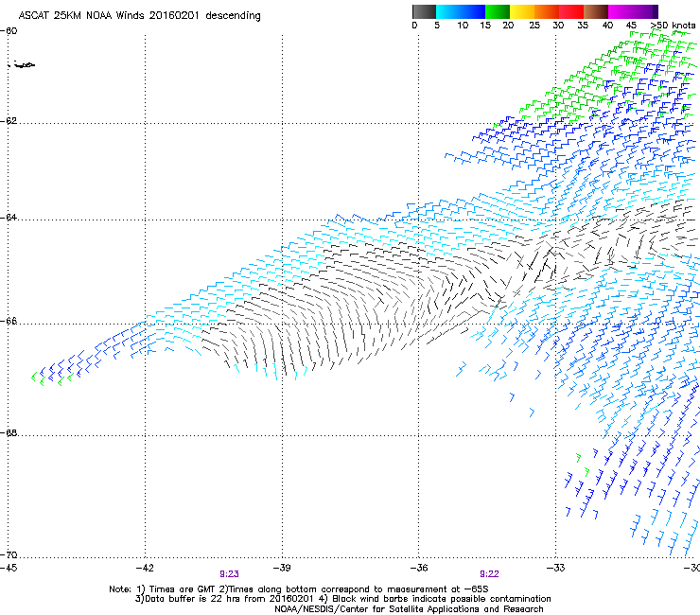This screenshot has width=700, height=615.
Task: Click the '-39' longitude axis label
Action: [282, 568]
